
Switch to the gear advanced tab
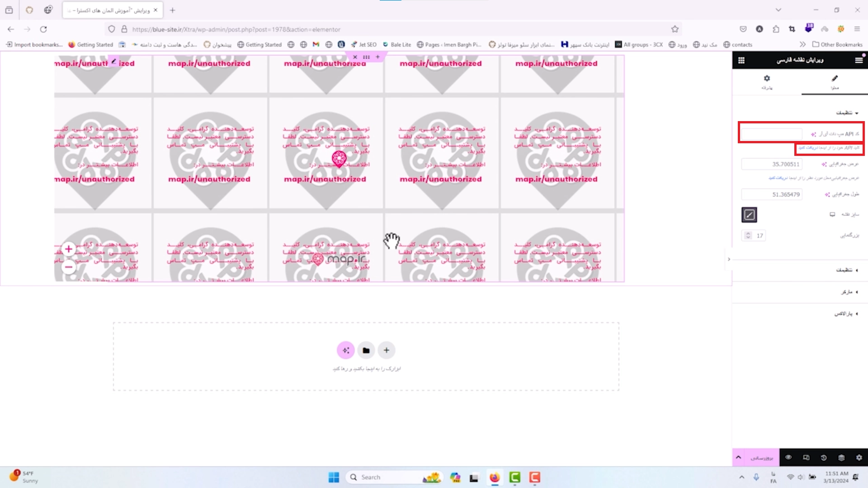pos(767,81)
